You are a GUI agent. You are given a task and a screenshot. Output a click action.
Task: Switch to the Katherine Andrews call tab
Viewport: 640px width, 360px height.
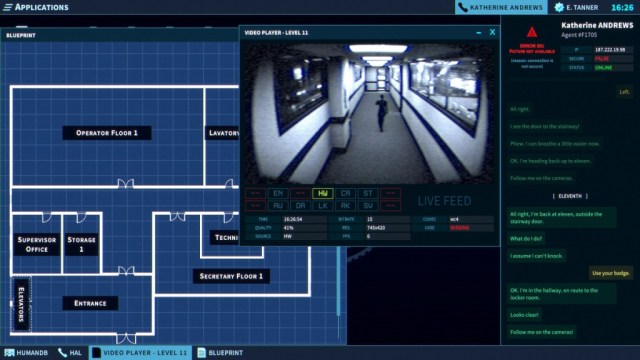(501, 7)
